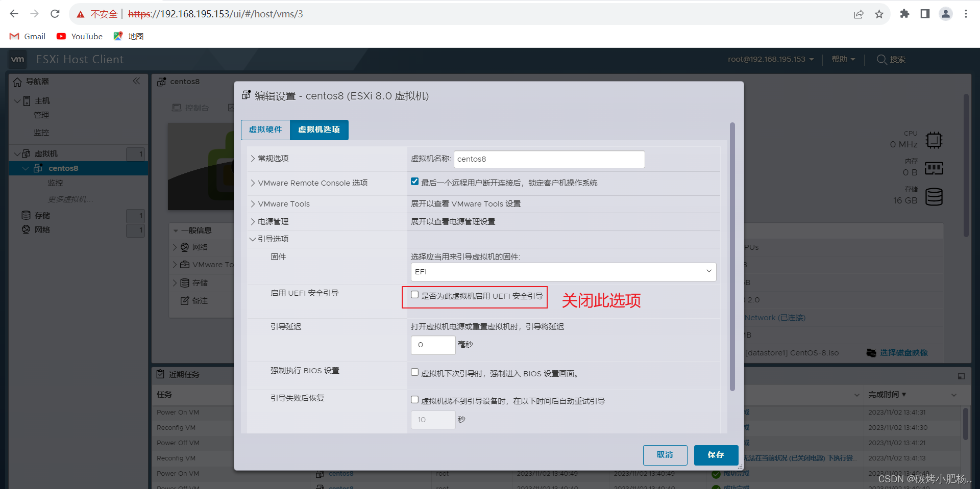Image resolution: width=980 pixels, height=489 pixels.
Task: Click the 引导延迟 milliseconds field
Action: pos(433,345)
